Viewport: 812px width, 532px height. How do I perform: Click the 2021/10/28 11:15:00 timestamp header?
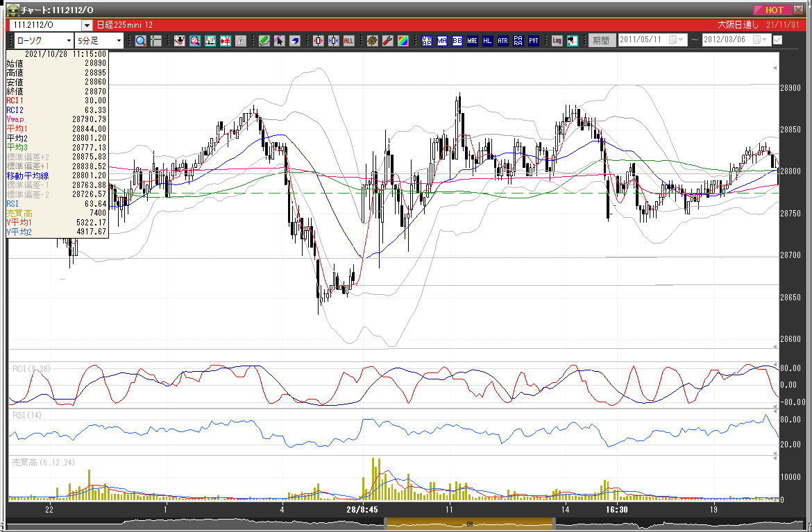[65, 54]
